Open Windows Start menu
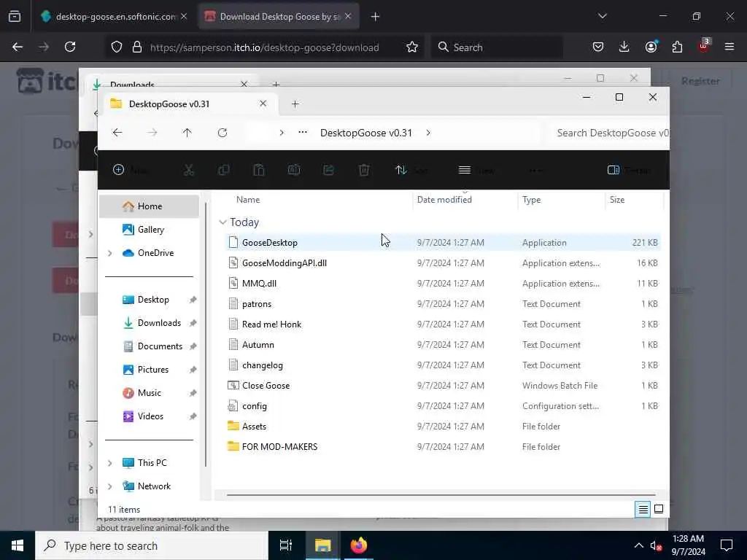Viewport: 747px width, 560px height. pyautogui.click(x=18, y=545)
